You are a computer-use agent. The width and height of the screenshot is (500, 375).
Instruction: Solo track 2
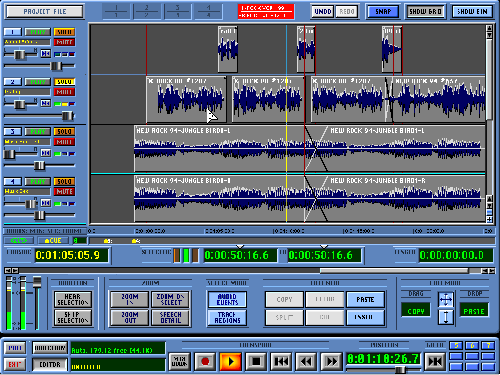click(x=64, y=82)
